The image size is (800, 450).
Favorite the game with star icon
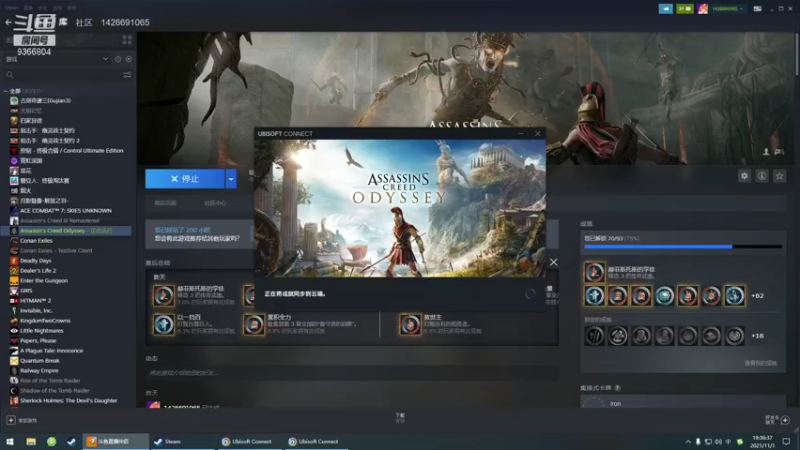click(x=779, y=176)
